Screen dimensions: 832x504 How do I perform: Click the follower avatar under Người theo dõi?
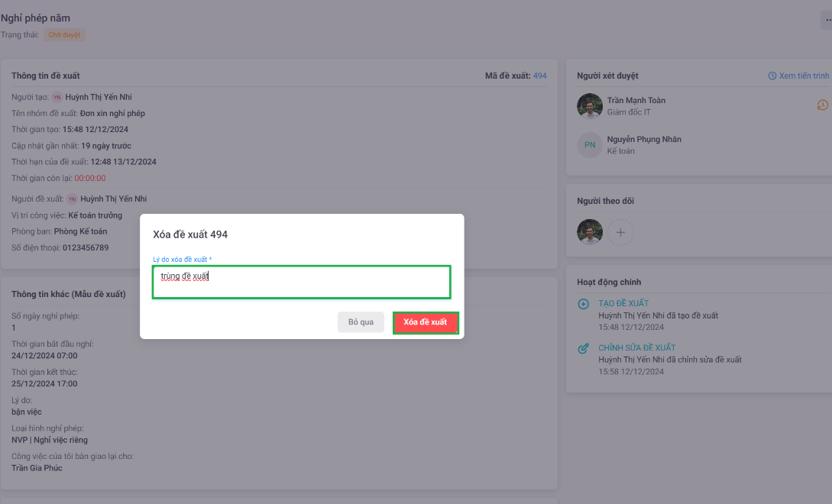tap(590, 232)
